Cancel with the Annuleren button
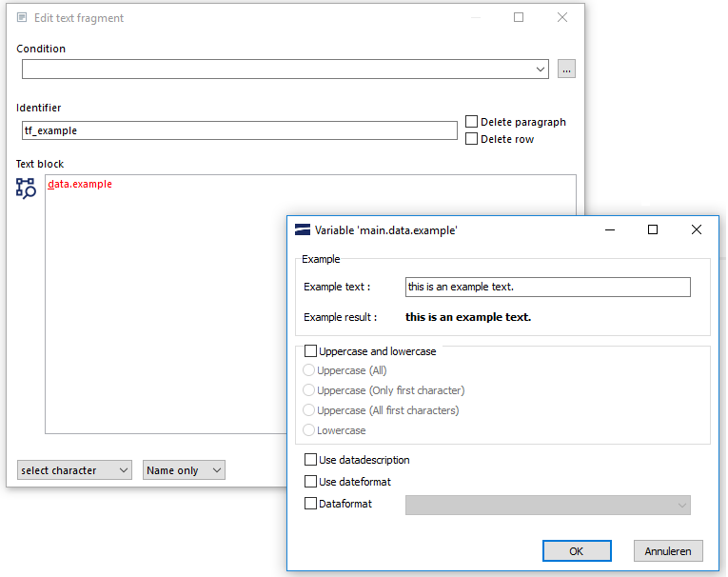The height and width of the screenshot is (577, 728). tap(668, 551)
